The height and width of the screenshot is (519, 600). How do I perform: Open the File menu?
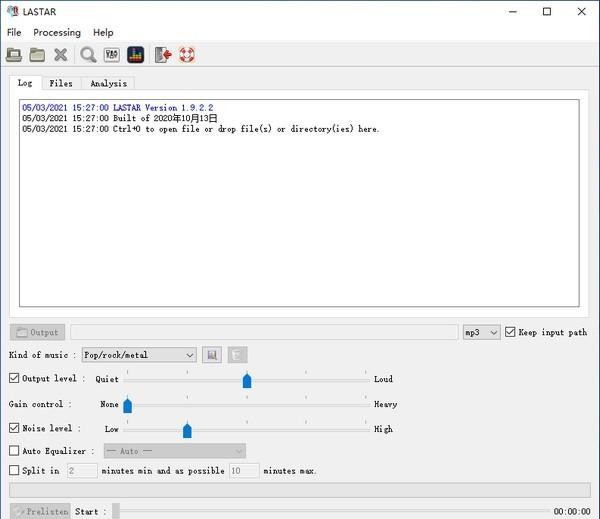click(x=14, y=33)
